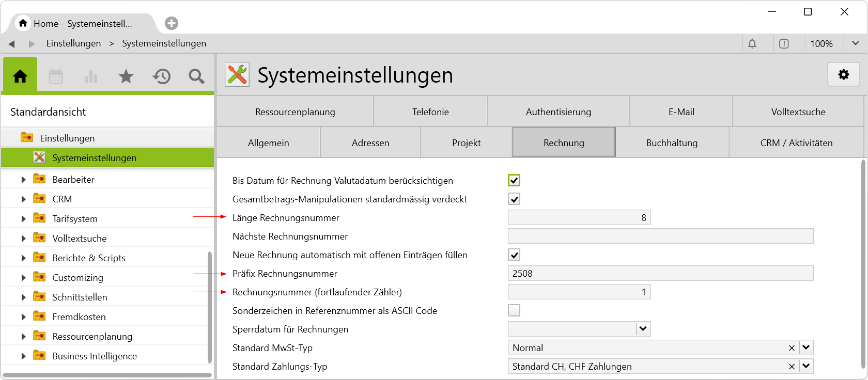Click the magnifying glass search icon
868x380 pixels.
coord(196,77)
